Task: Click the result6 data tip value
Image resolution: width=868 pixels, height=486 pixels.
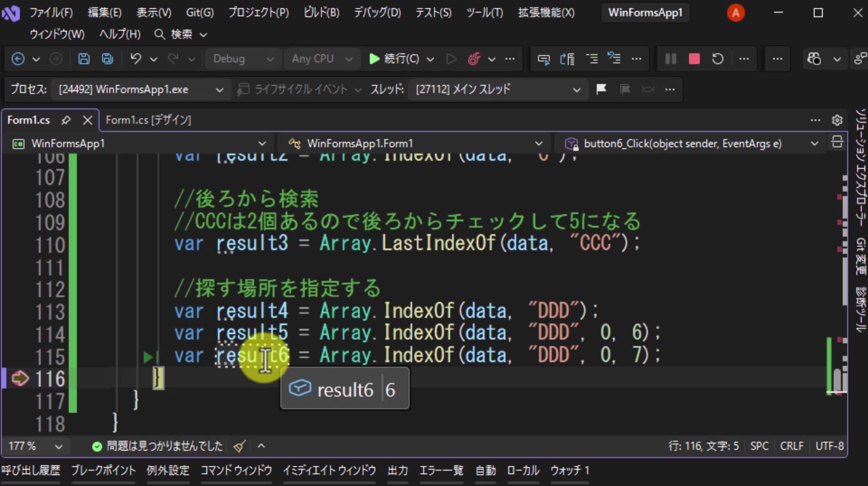Action: (391, 389)
